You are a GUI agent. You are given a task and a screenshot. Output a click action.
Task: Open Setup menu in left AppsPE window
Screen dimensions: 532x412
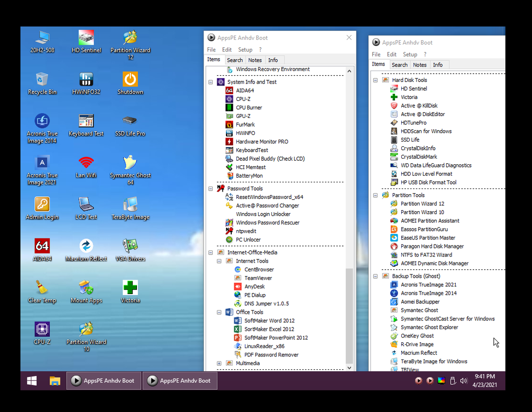(245, 49)
